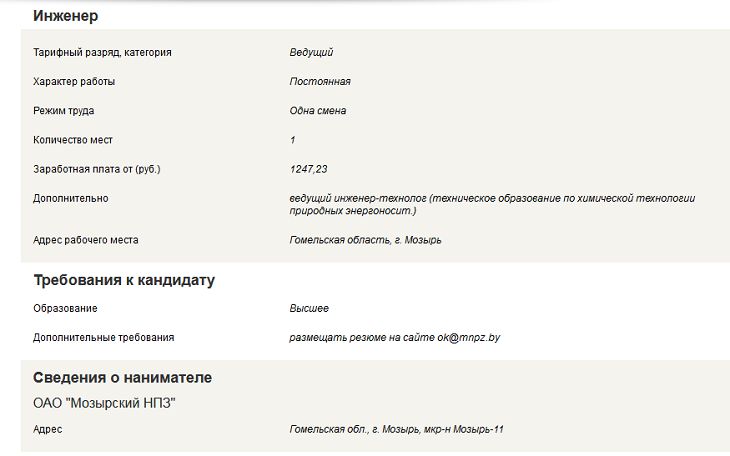The width and height of the screenshot is (730, 456).
Task: Click the "Инженер" job title heading
Action: pos(65,17)
